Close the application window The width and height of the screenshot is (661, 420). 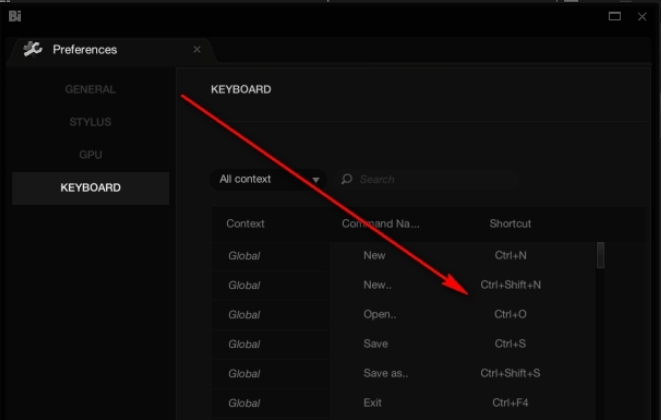pos(644,16)
